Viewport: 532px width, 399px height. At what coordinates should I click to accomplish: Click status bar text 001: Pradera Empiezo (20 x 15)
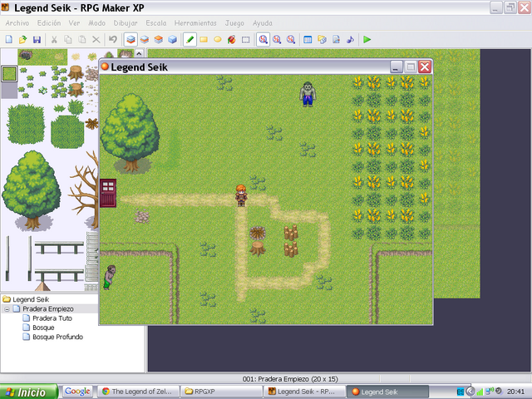pyautogui.click(x=290, y=379)
